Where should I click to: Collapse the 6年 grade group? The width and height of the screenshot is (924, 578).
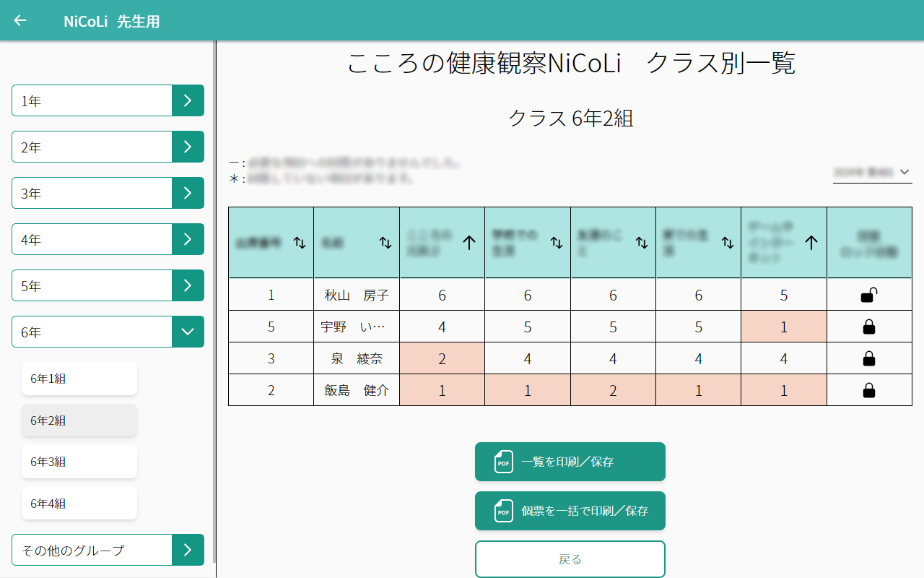coord(188,332)
